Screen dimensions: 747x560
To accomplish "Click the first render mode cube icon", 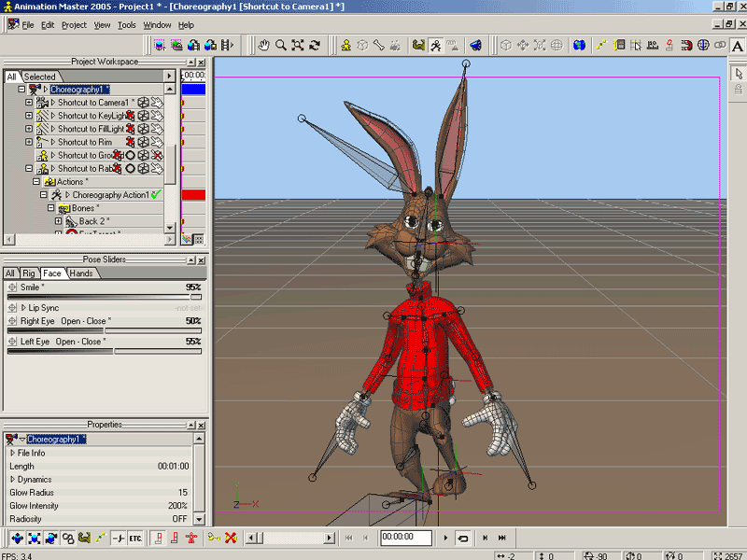I will coord(160,45).
